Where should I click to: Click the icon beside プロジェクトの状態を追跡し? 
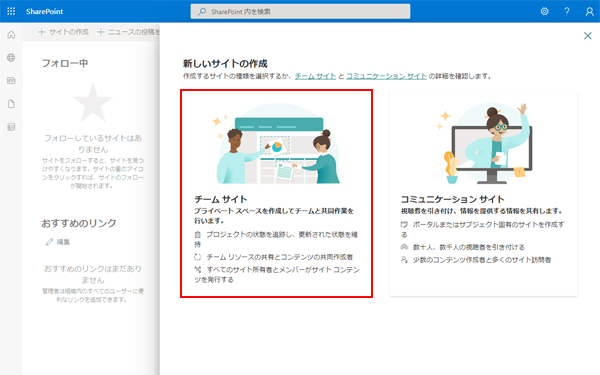point(197,235)
